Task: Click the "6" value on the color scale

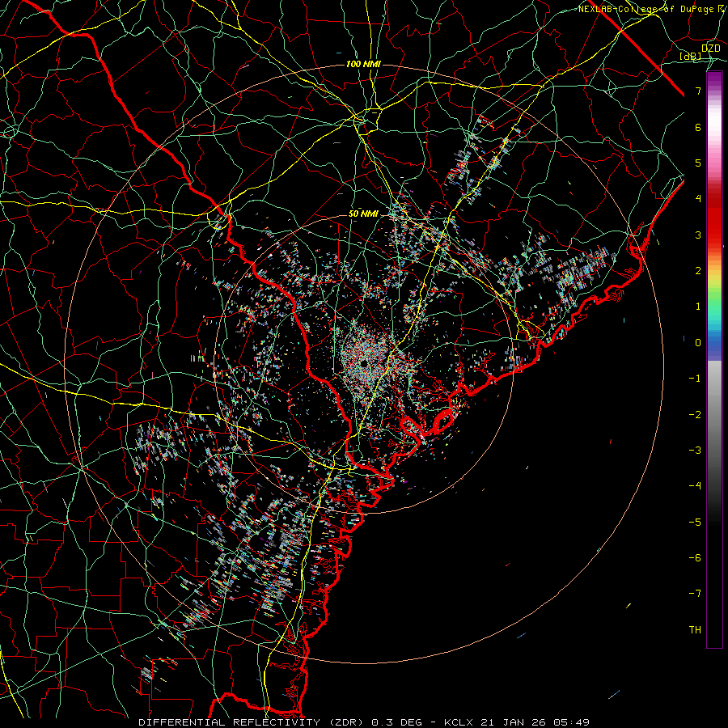Action: 698,127
